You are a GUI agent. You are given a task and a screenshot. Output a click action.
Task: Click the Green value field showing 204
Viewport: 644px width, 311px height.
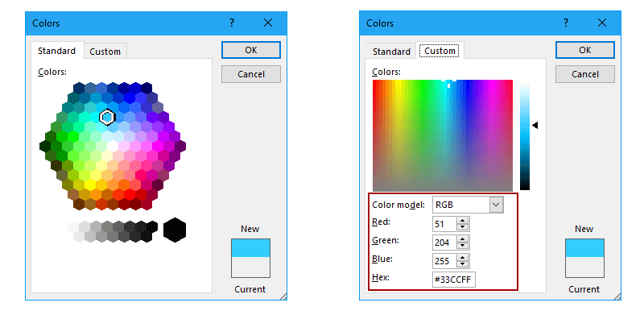point(445,243)
